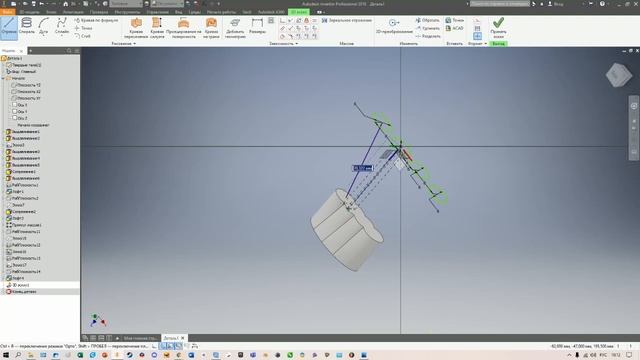This screenshot has width=640, height=360.
Task: Switch to the 3D-модель ribbon tab
Action: pos(29,12)
